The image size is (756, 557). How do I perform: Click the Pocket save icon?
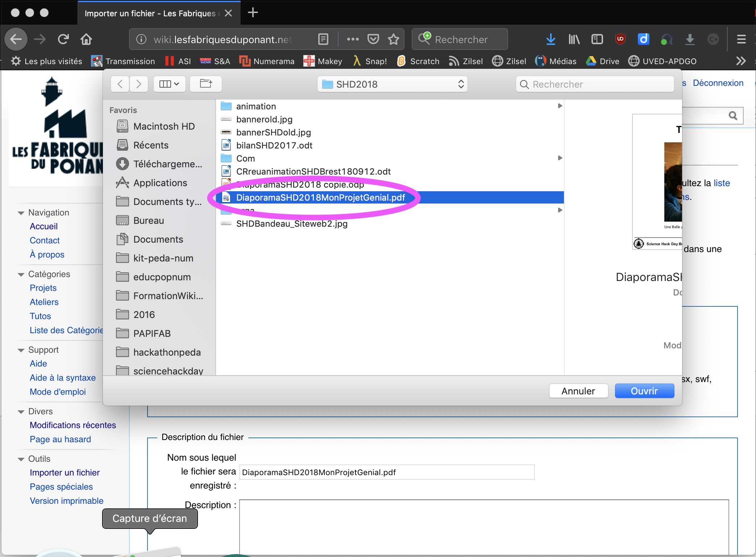(373, 39)
